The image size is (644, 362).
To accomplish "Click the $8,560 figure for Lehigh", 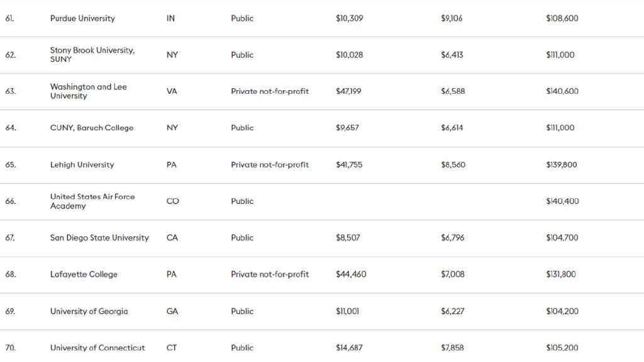I will (453, 164).
